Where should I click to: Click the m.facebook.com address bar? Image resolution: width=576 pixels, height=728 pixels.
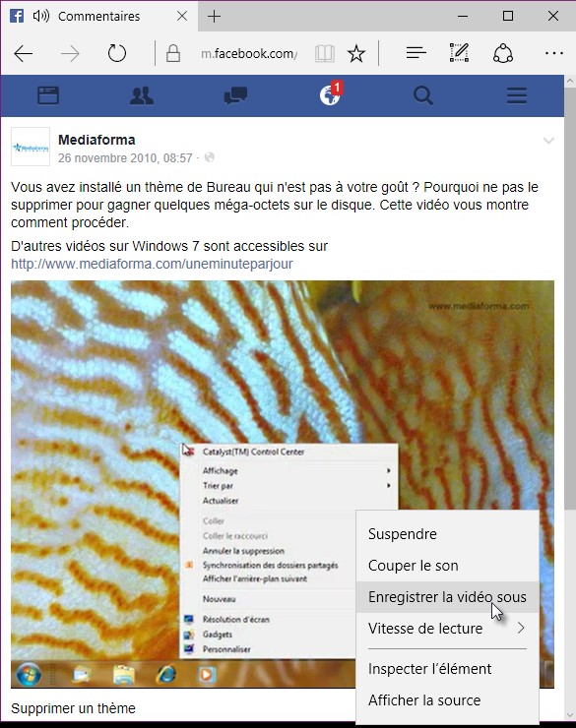point(248,54)
